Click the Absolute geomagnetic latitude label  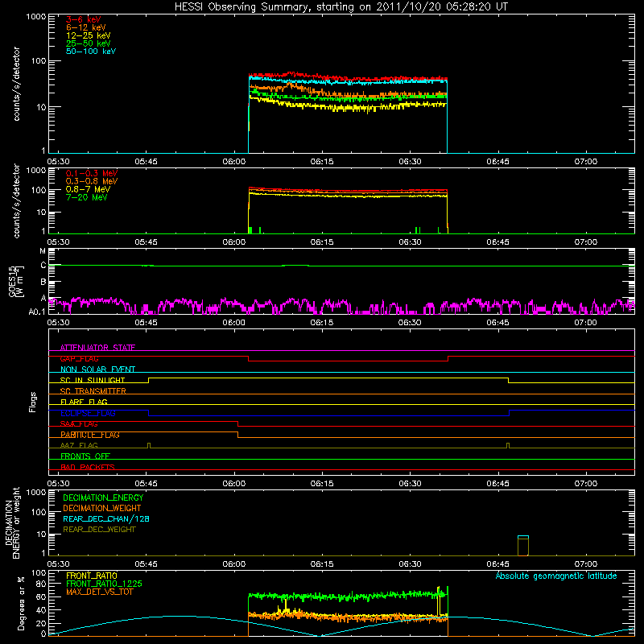[556, 576]
